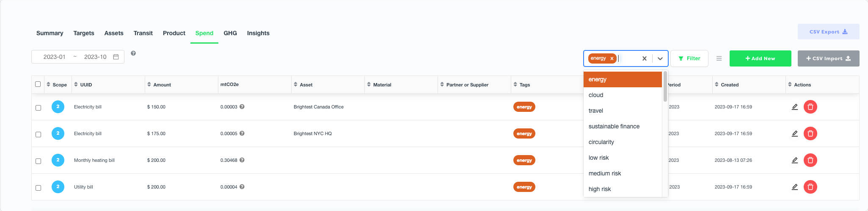Click the tag dropdown scrollbar thumb

click(665, 87)
